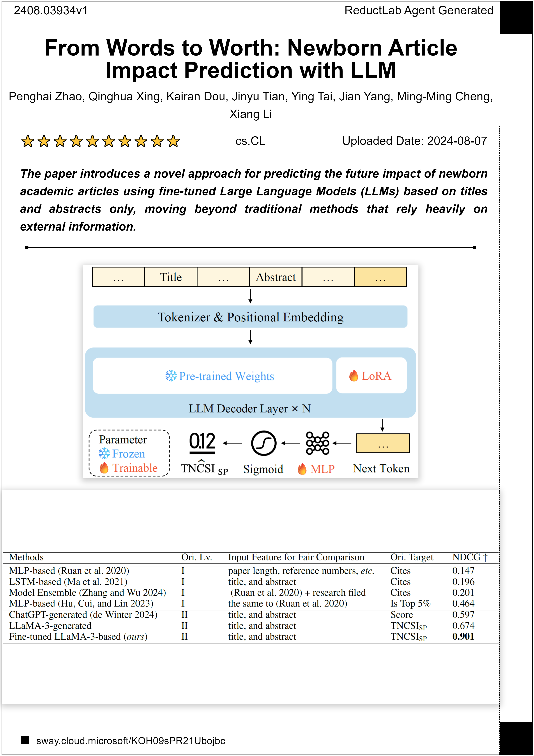Open the sway.cloud.microsoft link

(130, 741)
